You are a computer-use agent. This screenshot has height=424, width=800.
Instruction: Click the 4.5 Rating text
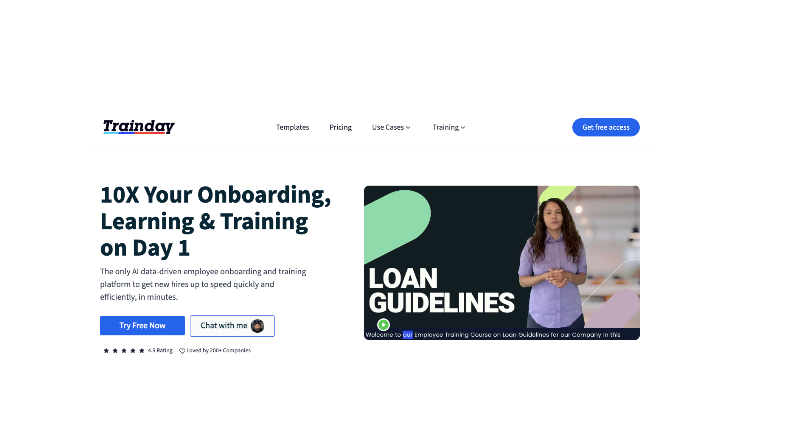click(160, 351)
